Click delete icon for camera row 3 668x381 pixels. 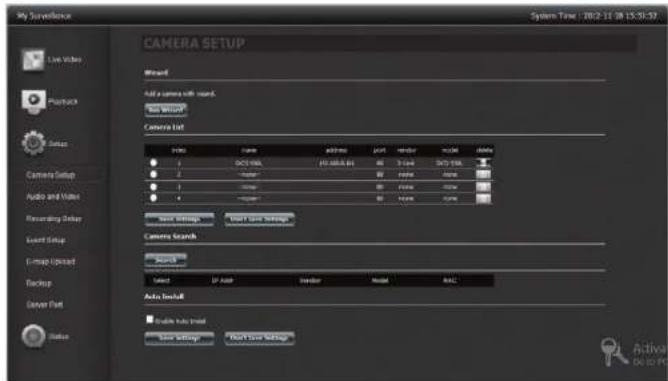point(483,187)
